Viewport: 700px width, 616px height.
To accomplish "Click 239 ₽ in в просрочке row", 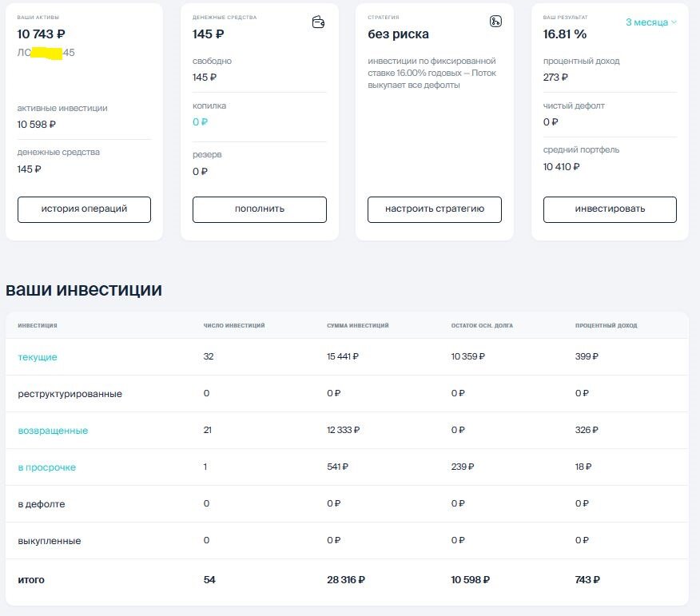I will [463, 467].
